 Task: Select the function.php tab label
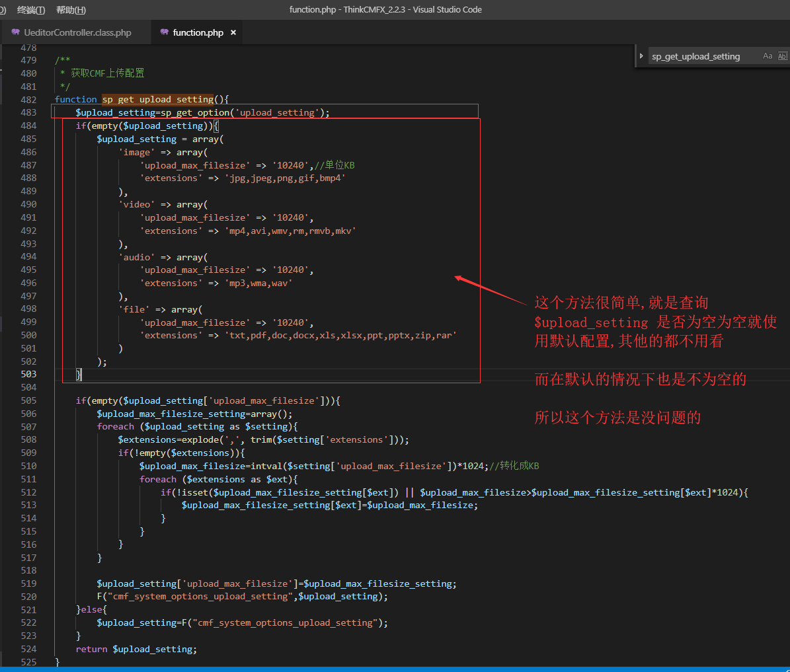tap(198, 33)
